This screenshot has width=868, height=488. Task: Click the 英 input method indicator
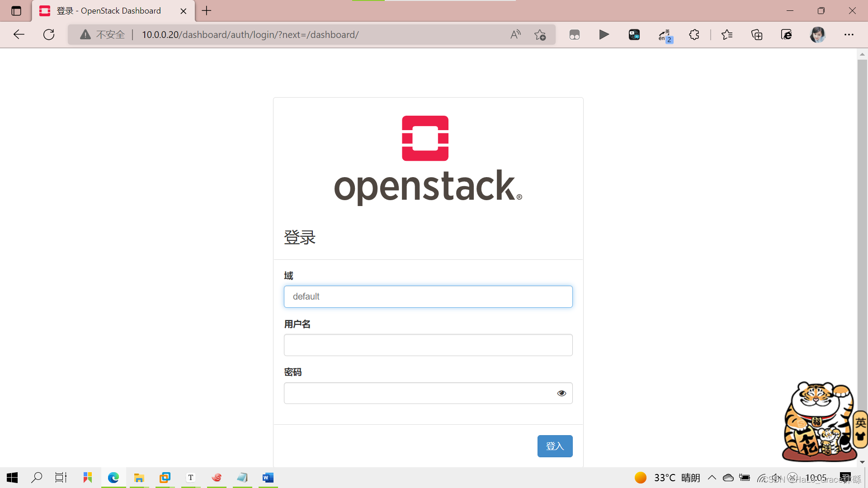click(860, 423)
